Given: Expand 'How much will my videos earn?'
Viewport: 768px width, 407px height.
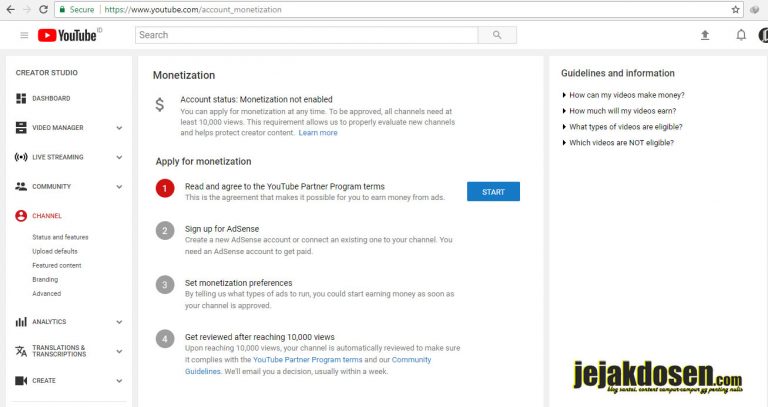Looking at the screenshot, I should (619, 111).
